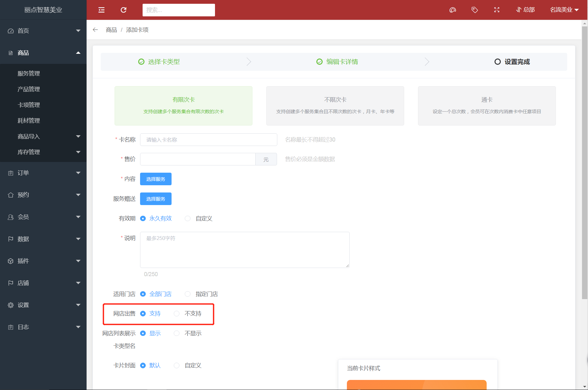Click the green check icon of 选择卡类型 step
This screenshot has height=390, width=588.
[x=141, y=62]
